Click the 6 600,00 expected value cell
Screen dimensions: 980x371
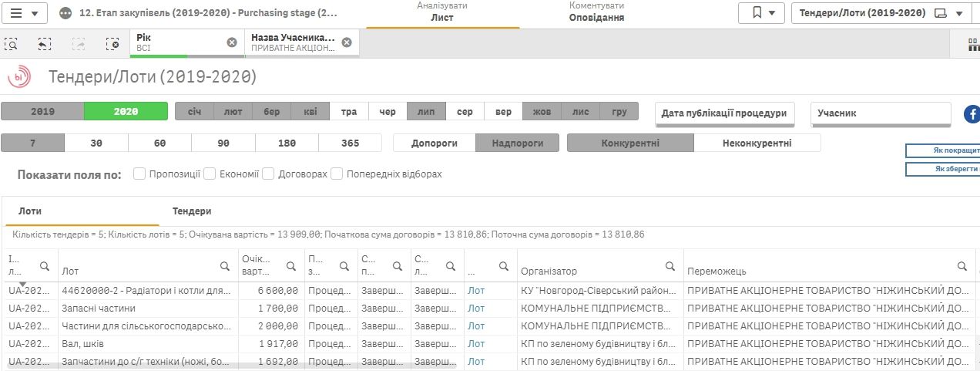270,291
